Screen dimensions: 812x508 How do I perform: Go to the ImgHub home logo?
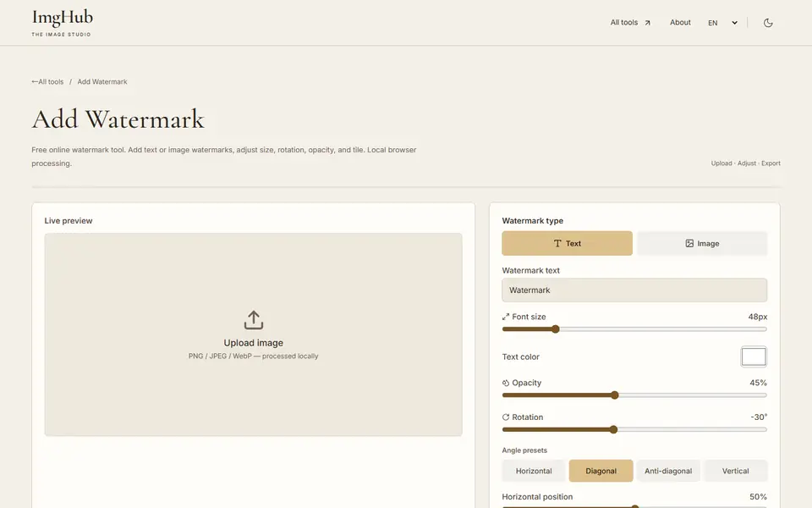62,23
